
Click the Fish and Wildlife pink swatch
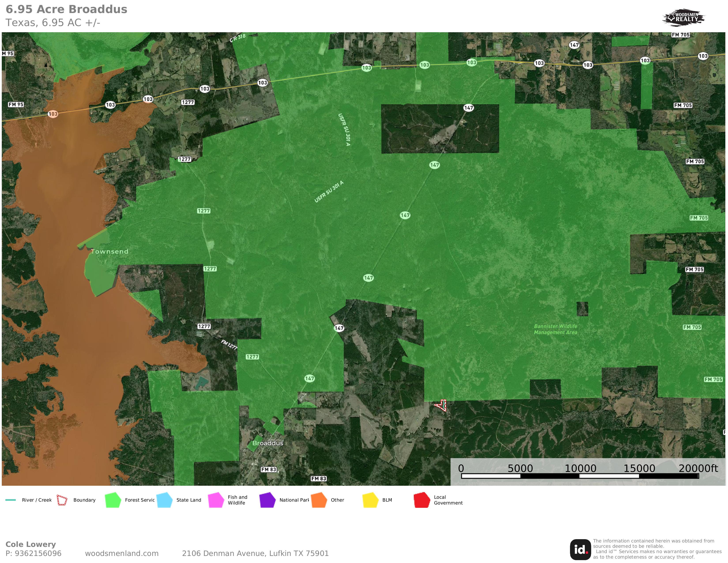(x=216, y=500)
